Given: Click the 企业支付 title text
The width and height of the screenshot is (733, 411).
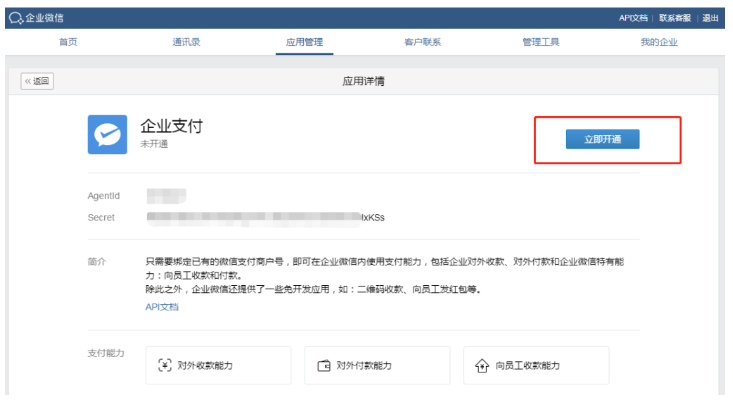Looking at the screenshot, I should 172,126.
